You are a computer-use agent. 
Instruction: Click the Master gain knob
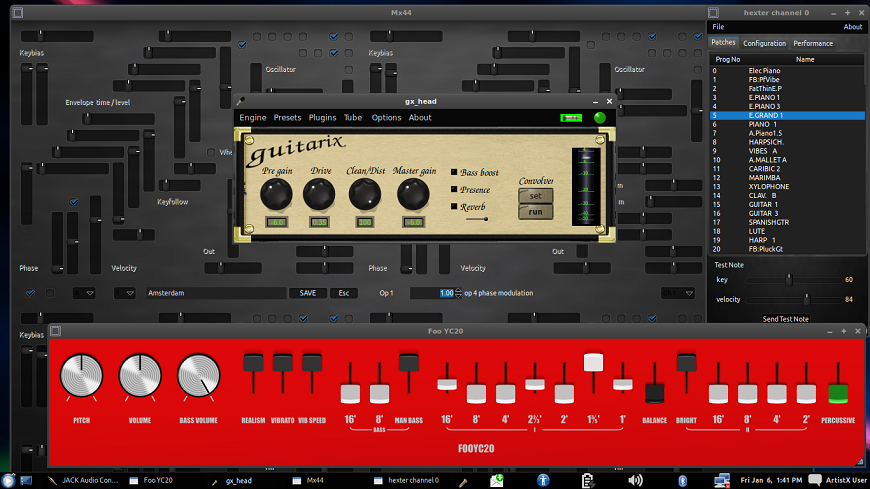413,194
